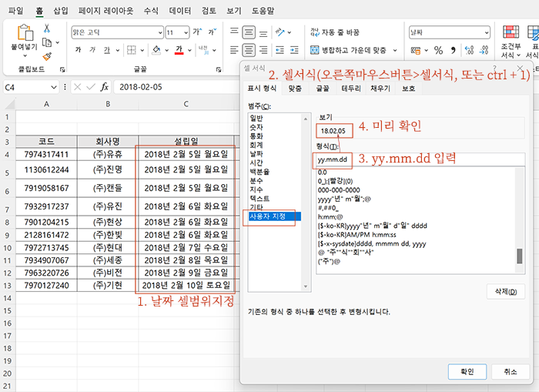Image resolution: width=539 pixels, height=392 pixels.
Task: Click the increase decimal icon
Action: 469,51
